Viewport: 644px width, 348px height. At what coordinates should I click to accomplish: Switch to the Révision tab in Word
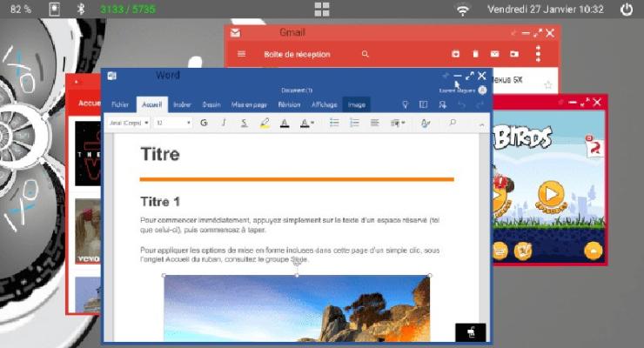pos(289,104)
